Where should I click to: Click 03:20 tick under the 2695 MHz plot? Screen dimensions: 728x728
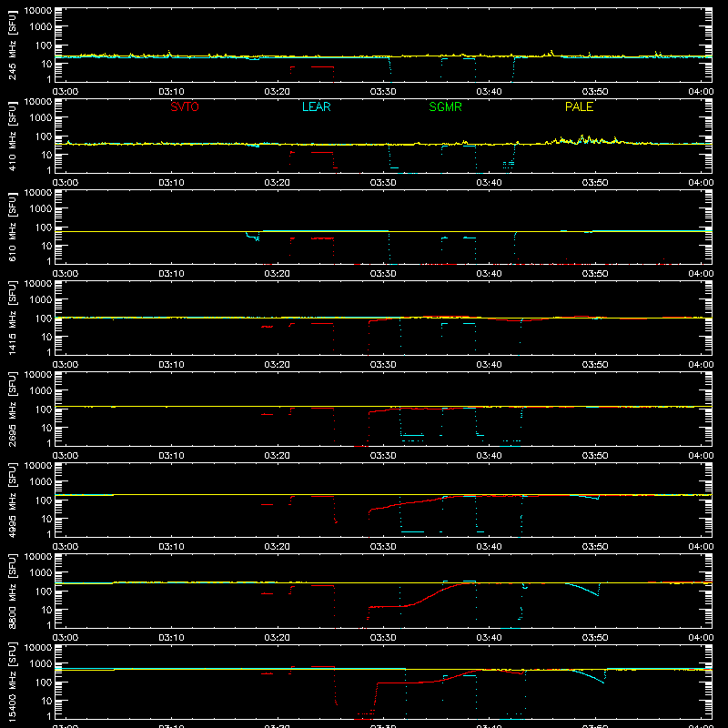(x=278, y=456)
